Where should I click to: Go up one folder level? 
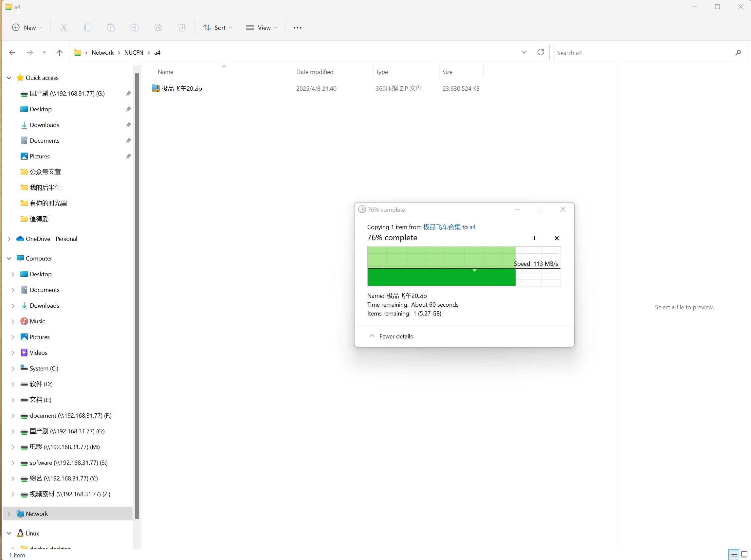(x=59, y=53)
